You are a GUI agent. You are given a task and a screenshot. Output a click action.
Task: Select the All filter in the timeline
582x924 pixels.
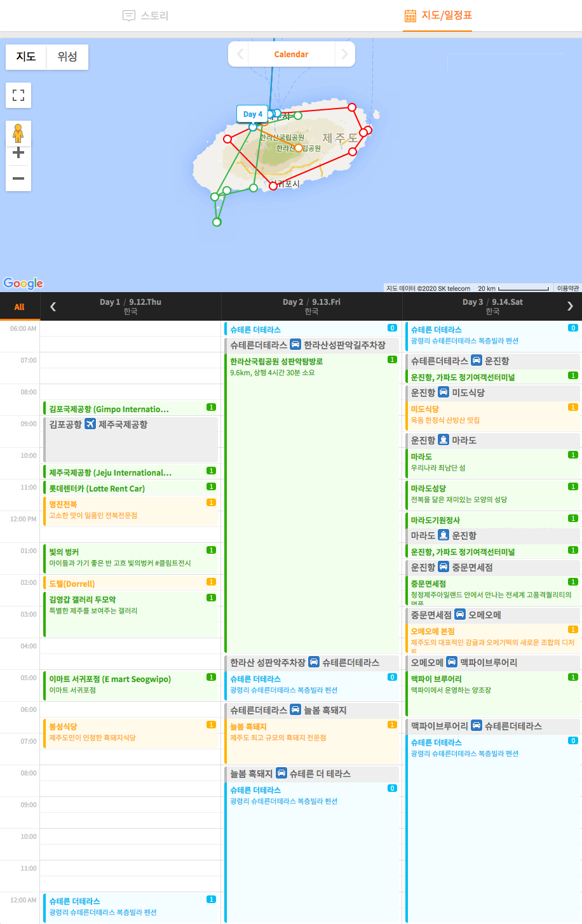[19, 306]
